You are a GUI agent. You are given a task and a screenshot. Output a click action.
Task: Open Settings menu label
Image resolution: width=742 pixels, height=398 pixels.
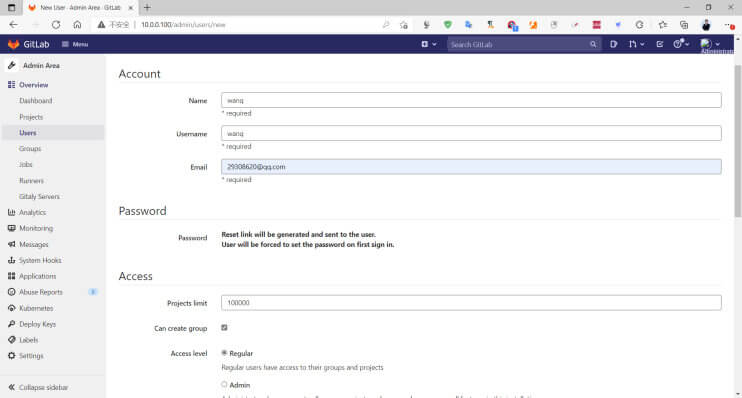tap(31, 356)
